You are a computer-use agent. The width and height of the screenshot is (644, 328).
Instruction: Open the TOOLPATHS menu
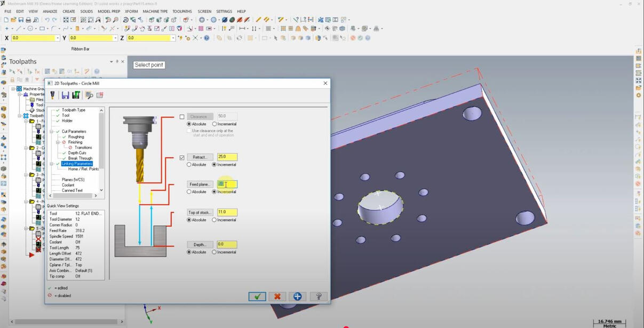[182, 11]
